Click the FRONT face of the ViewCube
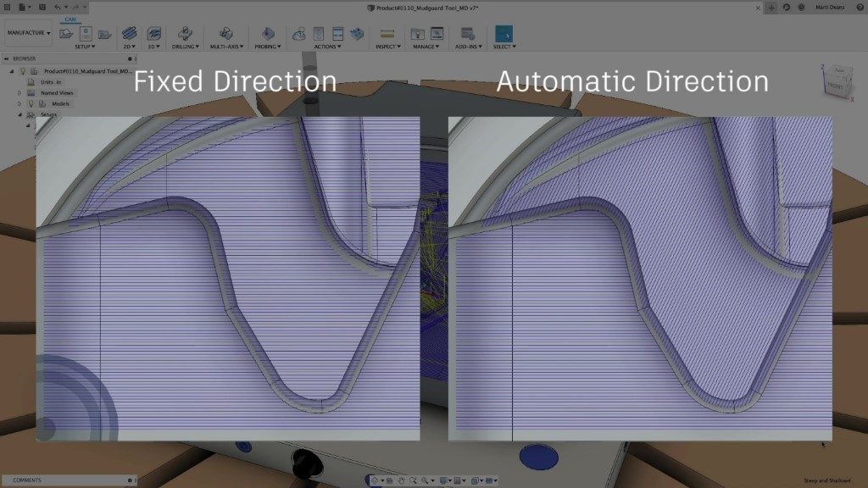This screenshot has height=488, width=868. [x=837, y=86]
